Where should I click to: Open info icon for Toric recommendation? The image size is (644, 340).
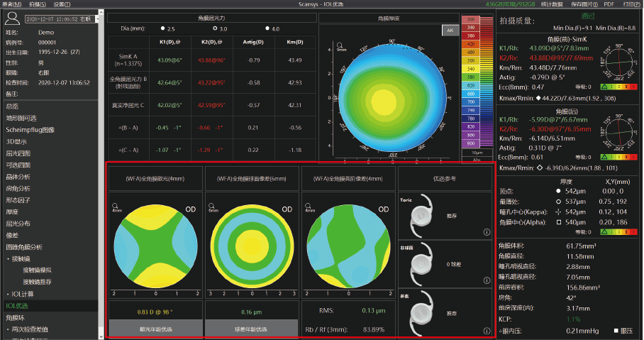487,232
